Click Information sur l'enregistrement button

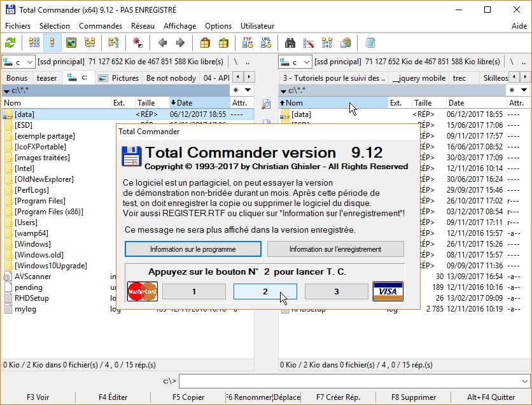click(x=335, y=249)
